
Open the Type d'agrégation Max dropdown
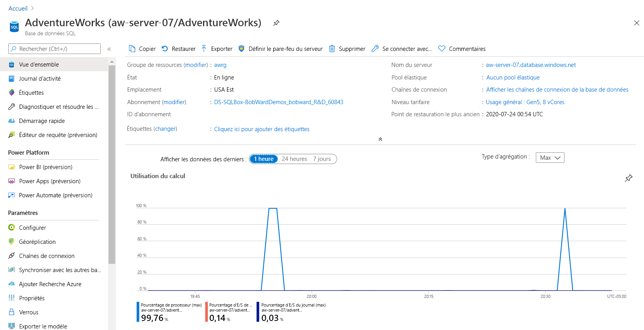pos(550,158)
